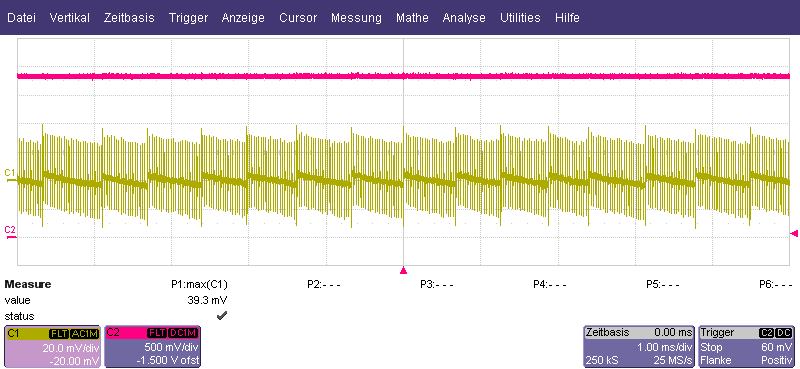The height and width of the screenshot is (369, 800).
Task: Open the Mathe menu
Action: 412,18
